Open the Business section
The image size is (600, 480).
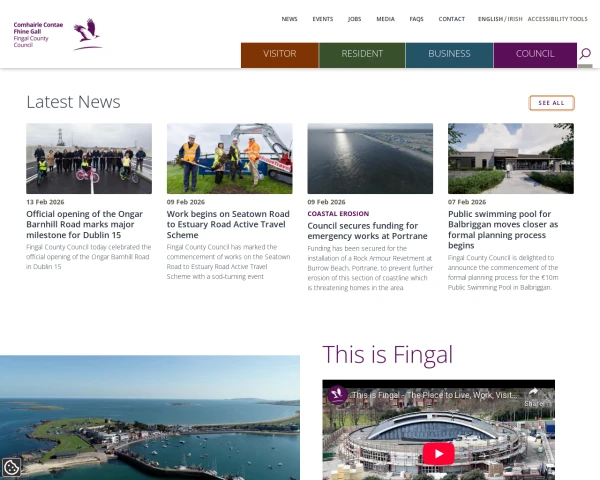point(449,55)
